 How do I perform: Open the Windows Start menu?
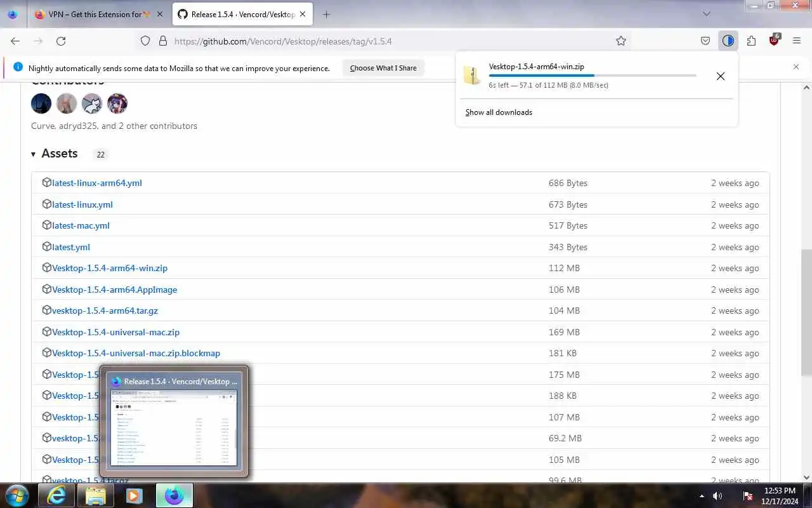tap(16, 495)
